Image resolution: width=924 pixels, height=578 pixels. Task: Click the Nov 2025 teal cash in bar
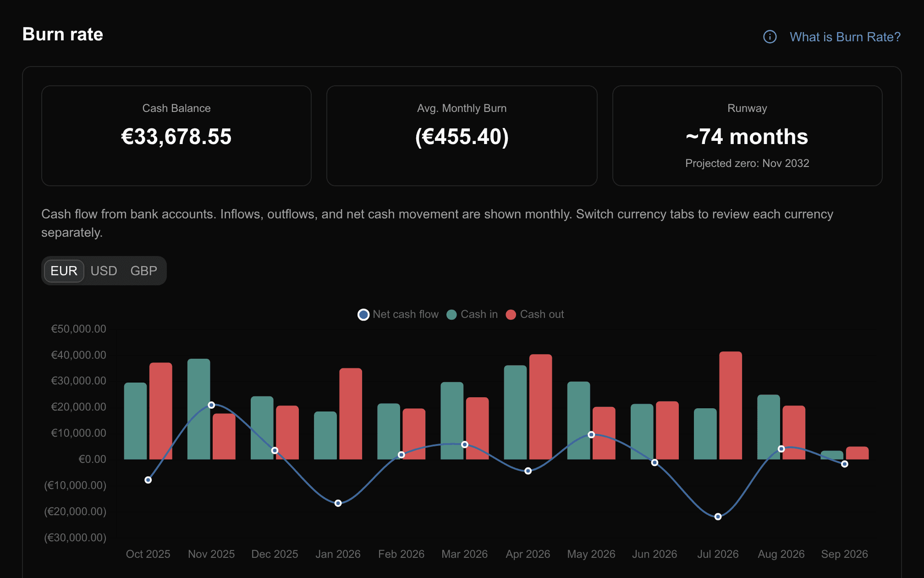(198, 409)
